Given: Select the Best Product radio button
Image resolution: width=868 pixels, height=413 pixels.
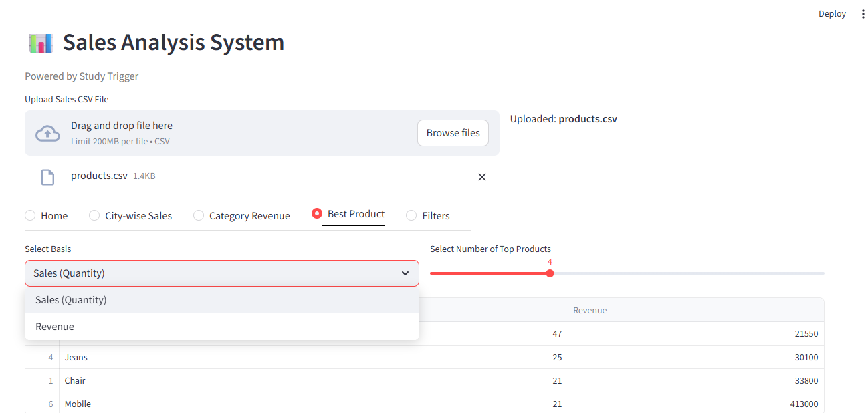Looking at the screenshot, I should point(317,214).
